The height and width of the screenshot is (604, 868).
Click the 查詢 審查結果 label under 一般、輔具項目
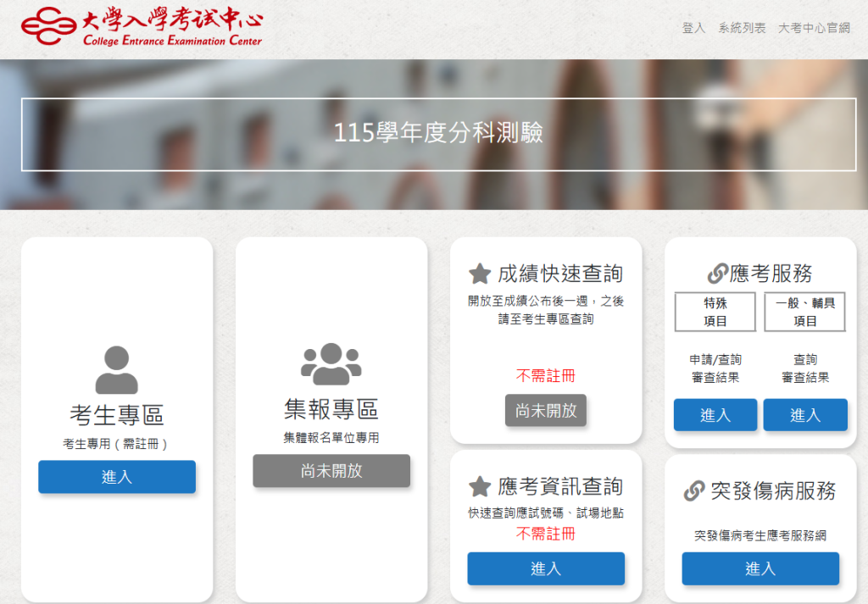pos(805,368)
